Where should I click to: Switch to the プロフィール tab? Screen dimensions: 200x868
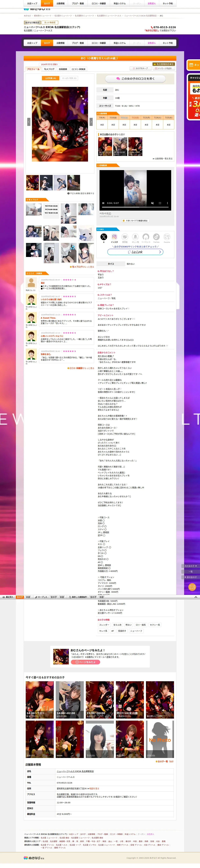tap(33, 69)
